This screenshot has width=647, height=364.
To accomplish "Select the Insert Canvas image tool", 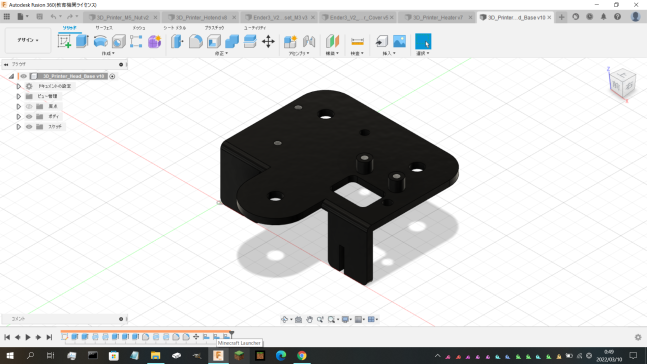I will (399, 41).
